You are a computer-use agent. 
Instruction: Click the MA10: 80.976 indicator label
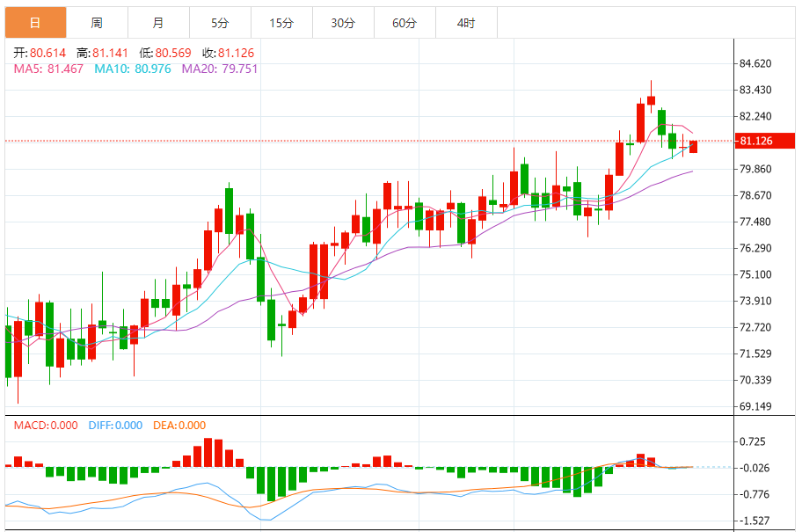(133, 69)
